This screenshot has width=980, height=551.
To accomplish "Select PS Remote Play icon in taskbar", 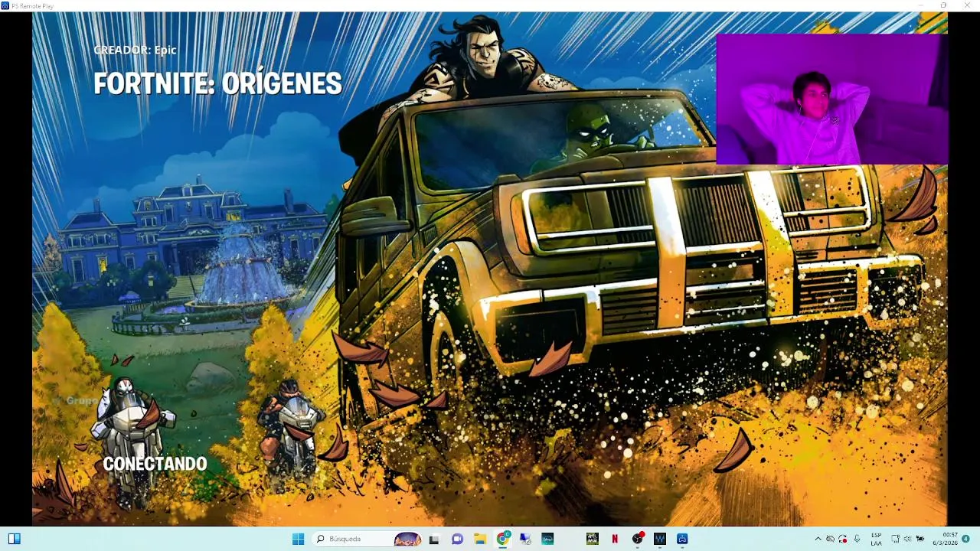I will 682,539.
